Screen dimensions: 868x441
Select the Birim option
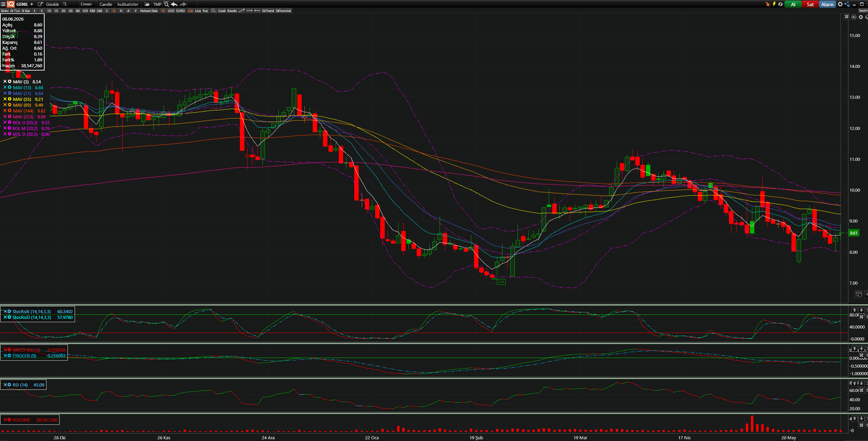[x=5, y=11]
